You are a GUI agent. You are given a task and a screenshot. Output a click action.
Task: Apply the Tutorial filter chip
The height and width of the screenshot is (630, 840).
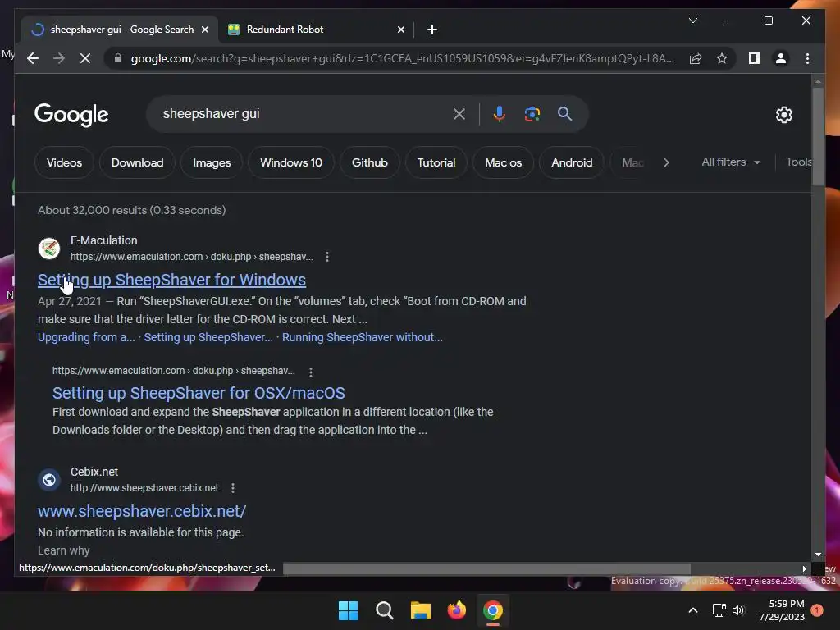pyautogui.click(x=436, y=162)
